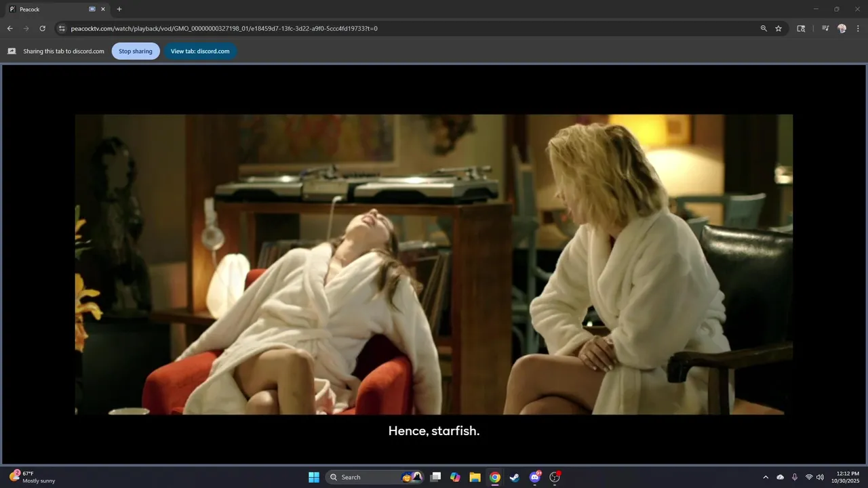Image resolution: width=868 pixels, height=488 pixels.
Task: Open the zoom magnifier icon in address bar
Action: point(764,28)
